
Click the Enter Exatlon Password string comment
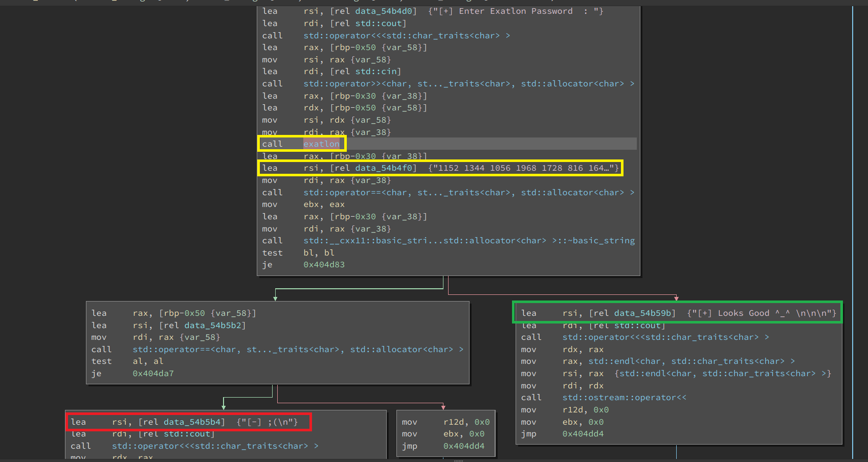[x=517, y=11]
